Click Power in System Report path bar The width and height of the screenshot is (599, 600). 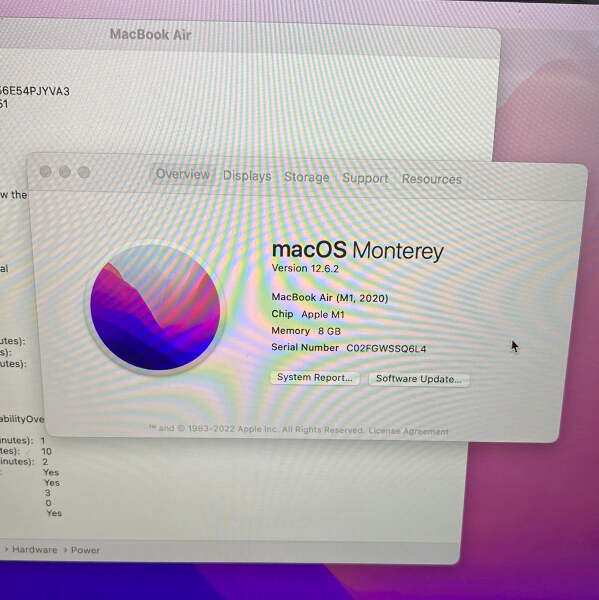click(x=85, y=550)
